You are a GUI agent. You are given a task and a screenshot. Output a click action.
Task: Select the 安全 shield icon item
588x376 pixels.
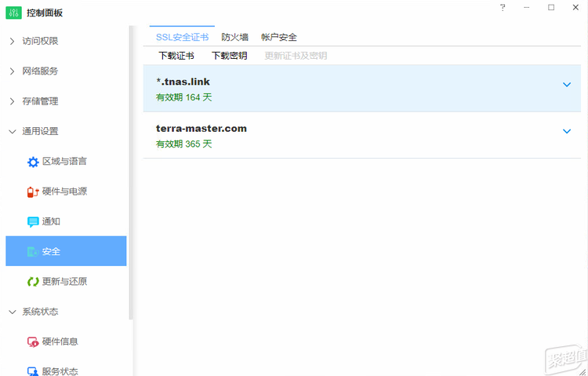pyautogui.click(x=33, y=252)
